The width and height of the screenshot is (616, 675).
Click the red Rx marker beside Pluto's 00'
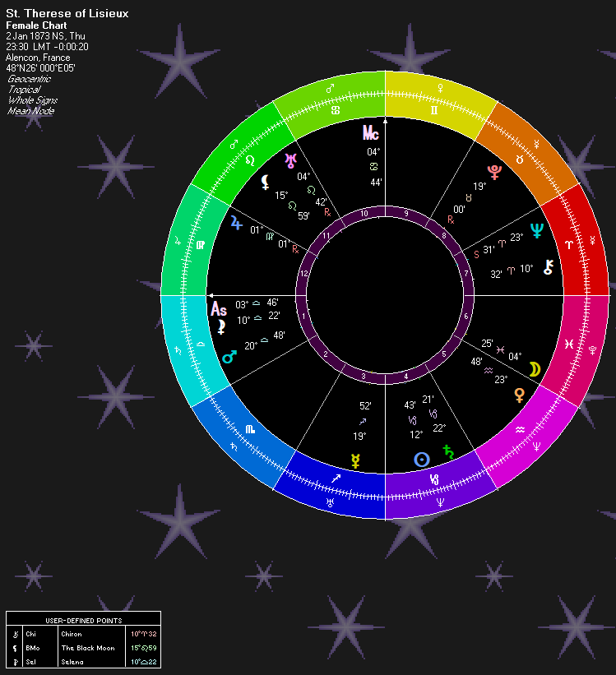(451, 220)
